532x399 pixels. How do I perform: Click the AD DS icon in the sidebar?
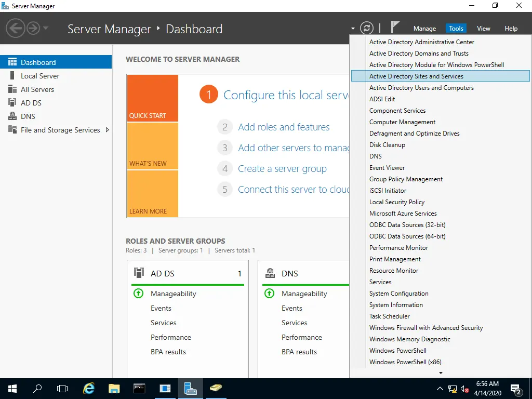[12, 102]
